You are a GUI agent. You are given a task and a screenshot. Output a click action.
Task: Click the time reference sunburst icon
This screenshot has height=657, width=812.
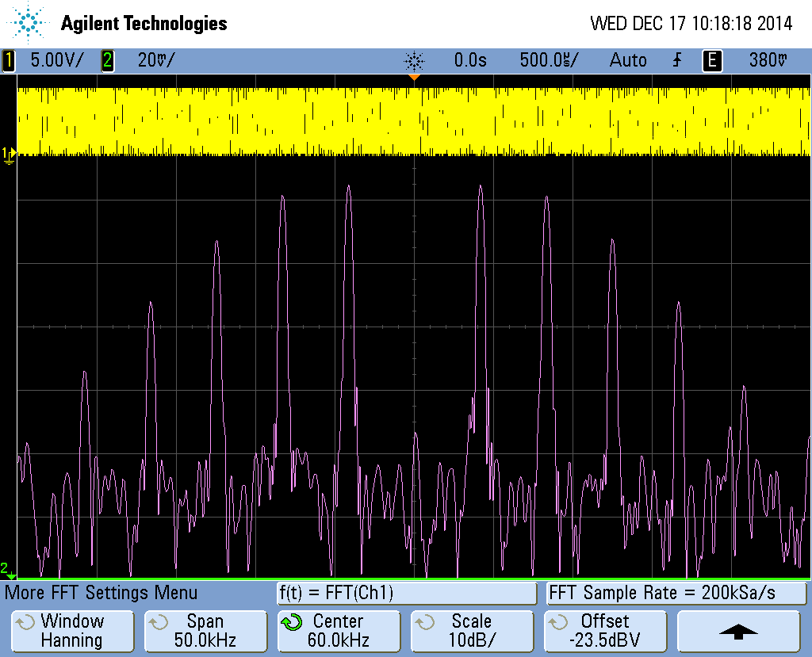(x=414, y=60)
